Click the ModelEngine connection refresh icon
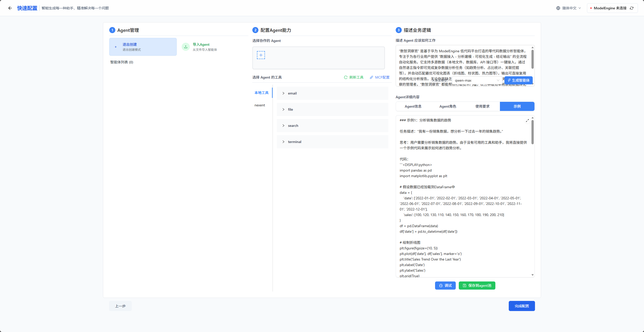Screen dimensions: 644x332 (632, 8)
